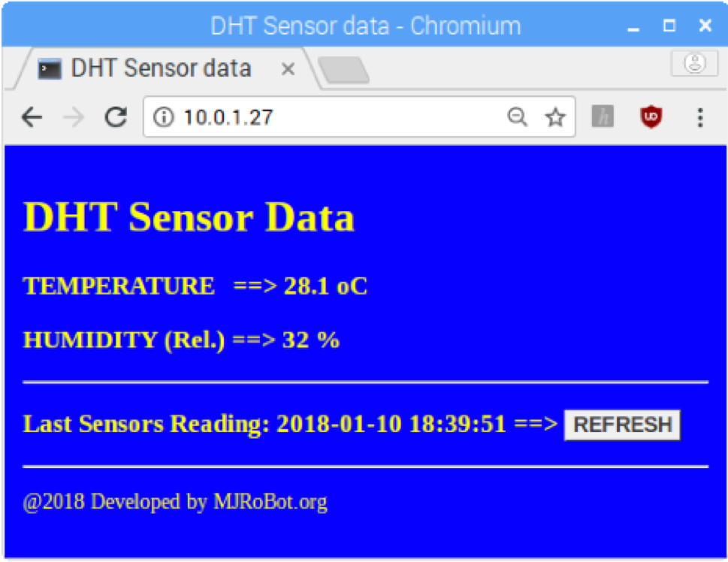Click the zoom magnifier icon in the omnibox
Viewport: 728px width, 562px height.
coord(518,116)
